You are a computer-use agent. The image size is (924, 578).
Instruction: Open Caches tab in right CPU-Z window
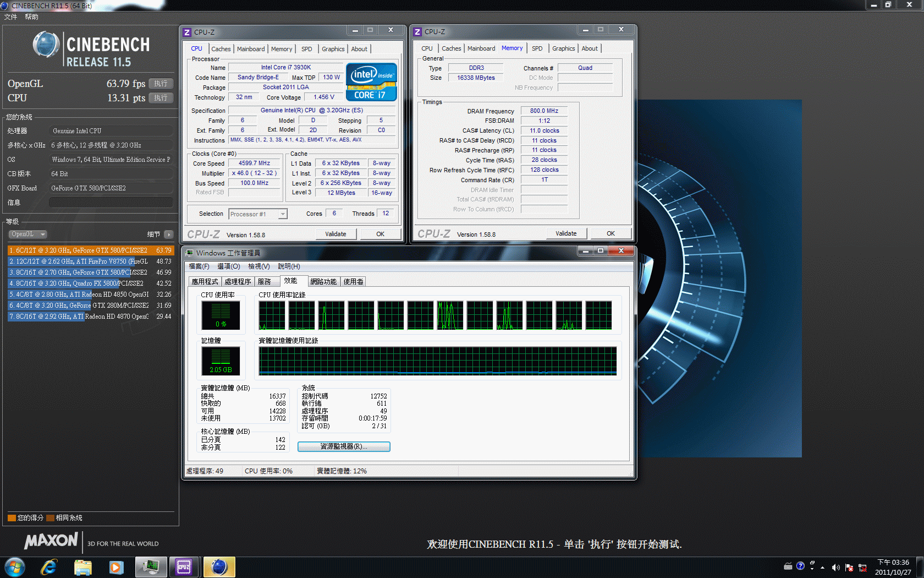coord(452,48)
